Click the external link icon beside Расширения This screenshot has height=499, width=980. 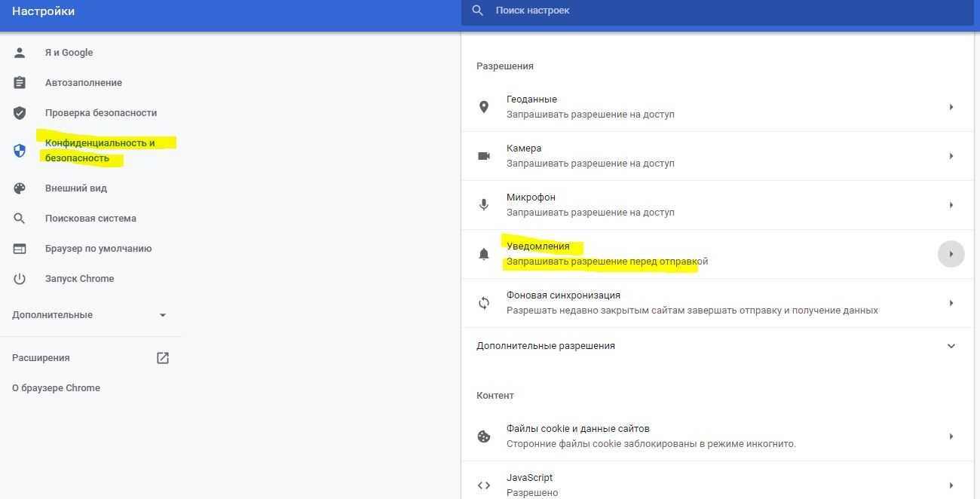(x=163, y=358)
